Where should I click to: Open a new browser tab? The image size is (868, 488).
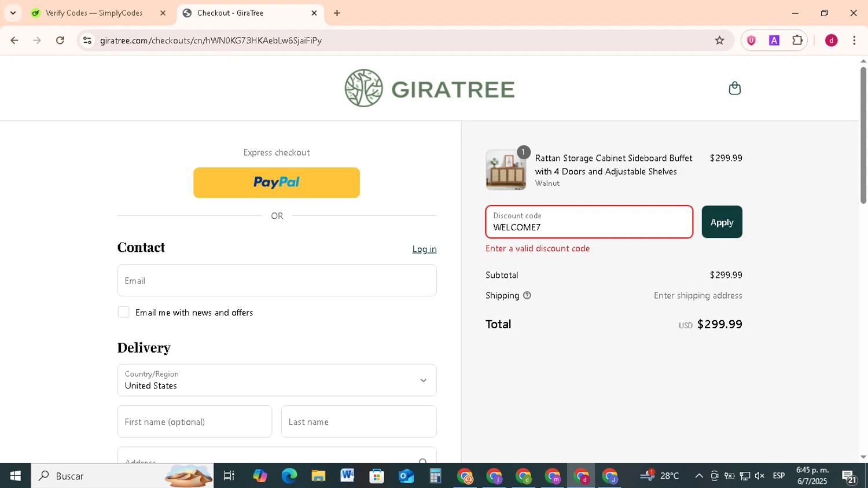point(337,13)
